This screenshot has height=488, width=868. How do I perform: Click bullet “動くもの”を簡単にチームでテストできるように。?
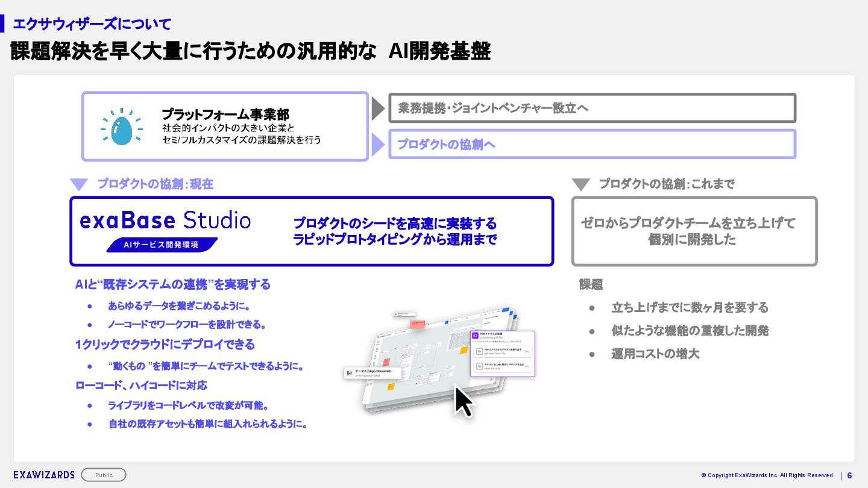(x=206, y=366)
